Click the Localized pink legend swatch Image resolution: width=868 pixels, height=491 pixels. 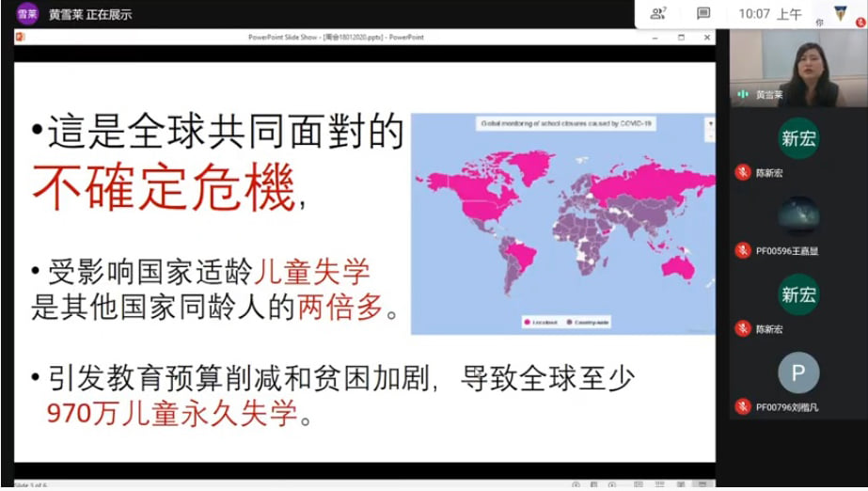click(x=527, y=323)
